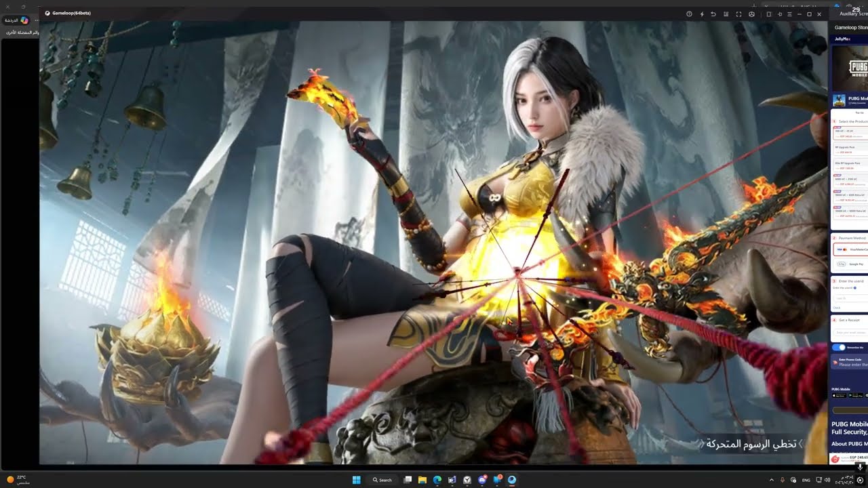Click the taskbar Search box
Screen dimensions: 868x488
[383, 480]
